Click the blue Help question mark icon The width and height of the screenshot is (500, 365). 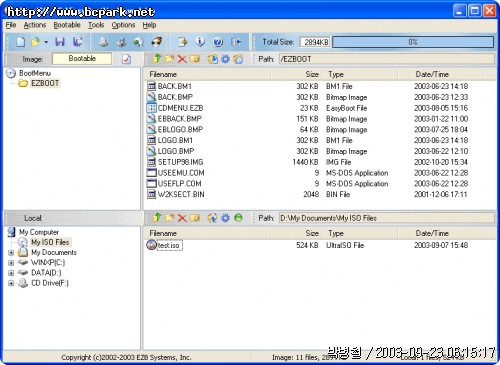[x=218, y=42]
